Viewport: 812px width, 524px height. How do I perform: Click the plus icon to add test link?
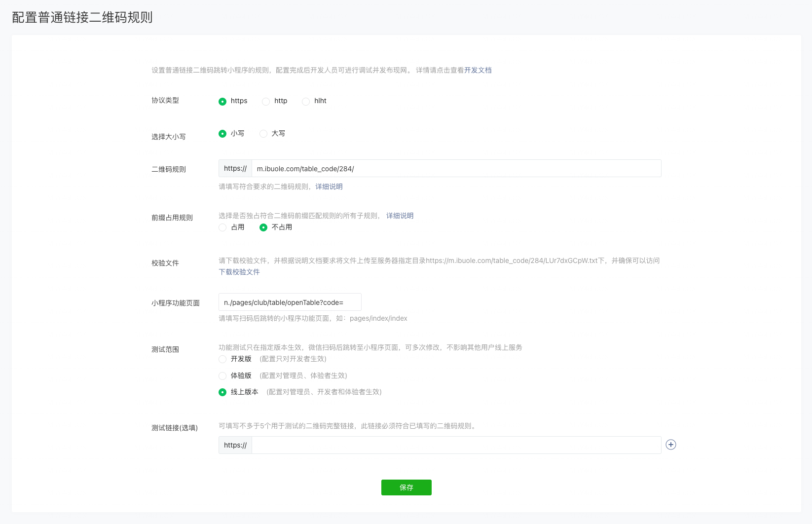[x=670, y=445]
